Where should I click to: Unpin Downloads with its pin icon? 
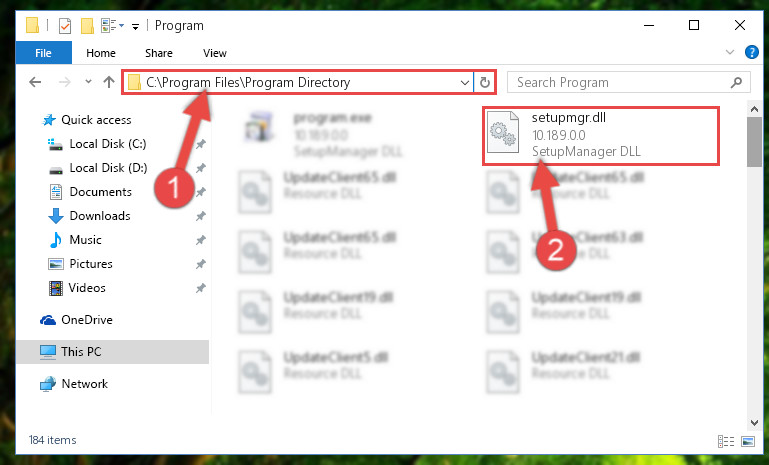pyautogui.click(x=201, y=216)
